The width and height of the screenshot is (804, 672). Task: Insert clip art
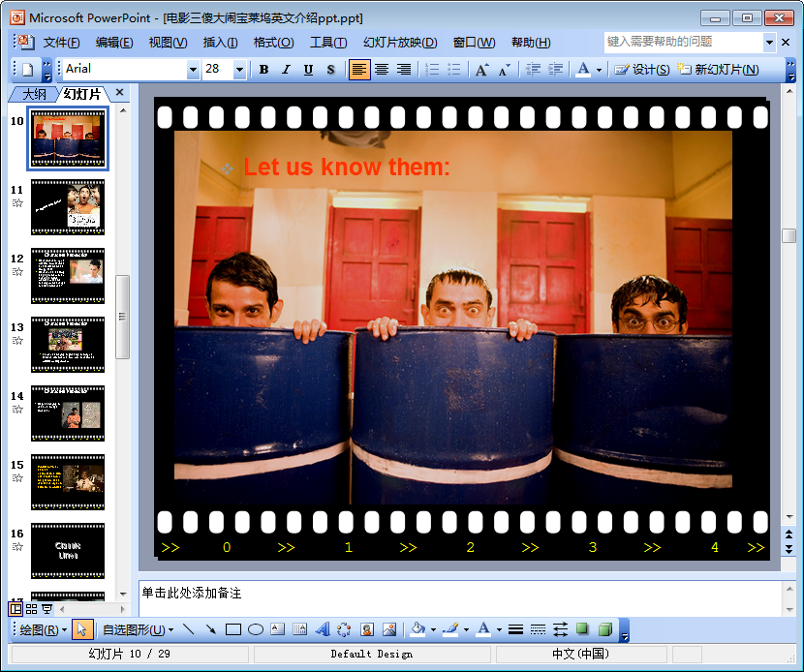[x=366, y=629]
